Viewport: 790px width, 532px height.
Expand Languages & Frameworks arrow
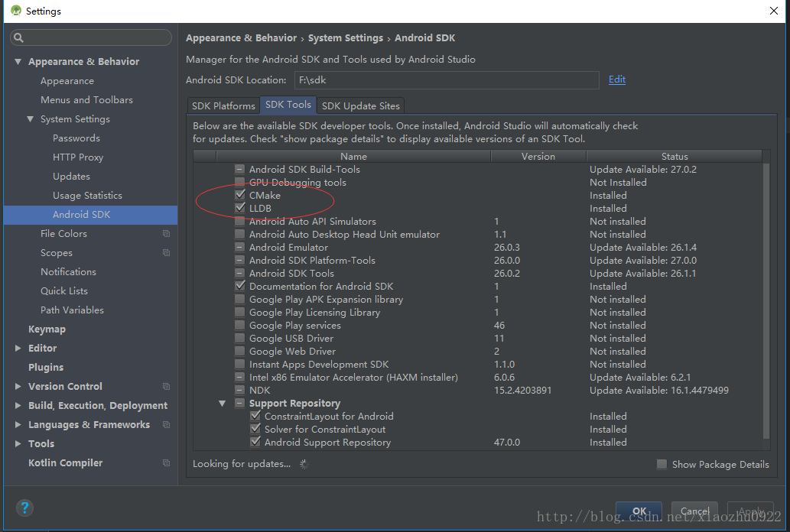coord(18,425)
